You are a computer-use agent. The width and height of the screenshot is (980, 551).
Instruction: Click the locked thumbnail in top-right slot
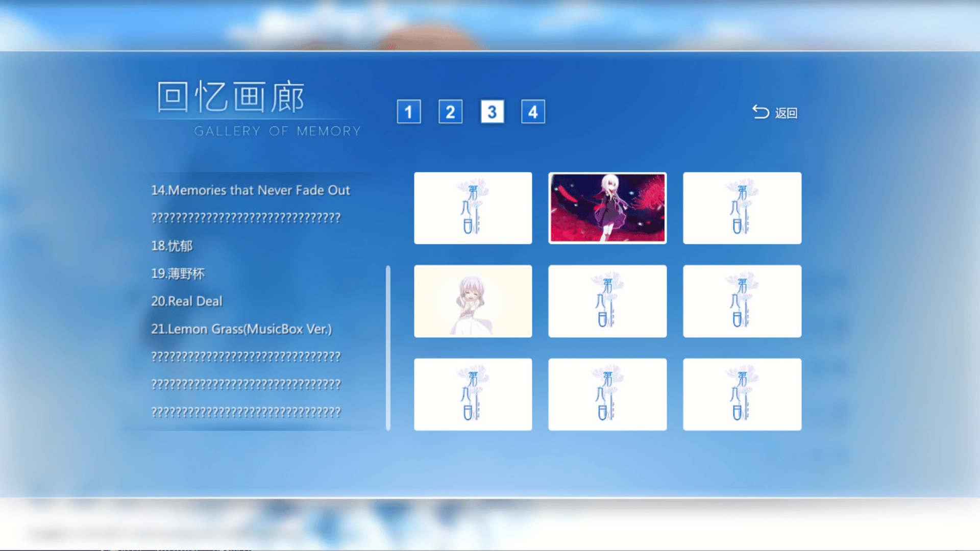(x=742, y=208)
